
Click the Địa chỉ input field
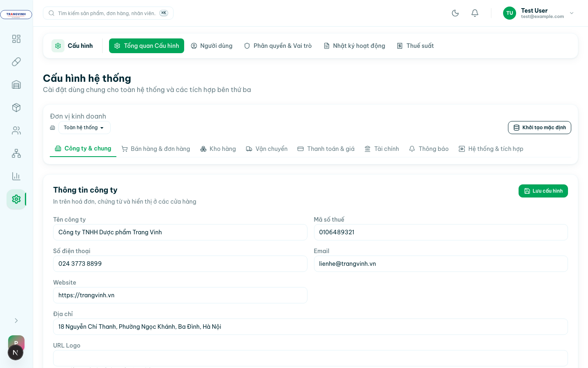(x=310, y=327)
